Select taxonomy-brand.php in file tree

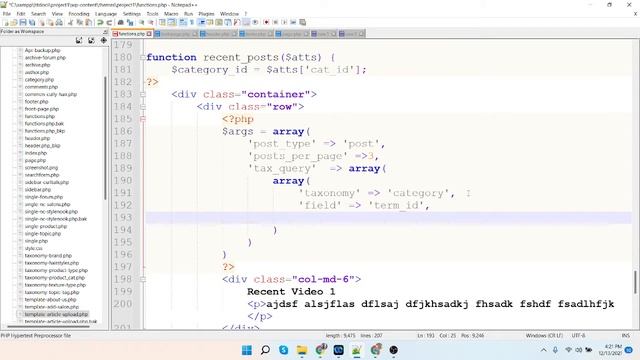tap(48, 256)
